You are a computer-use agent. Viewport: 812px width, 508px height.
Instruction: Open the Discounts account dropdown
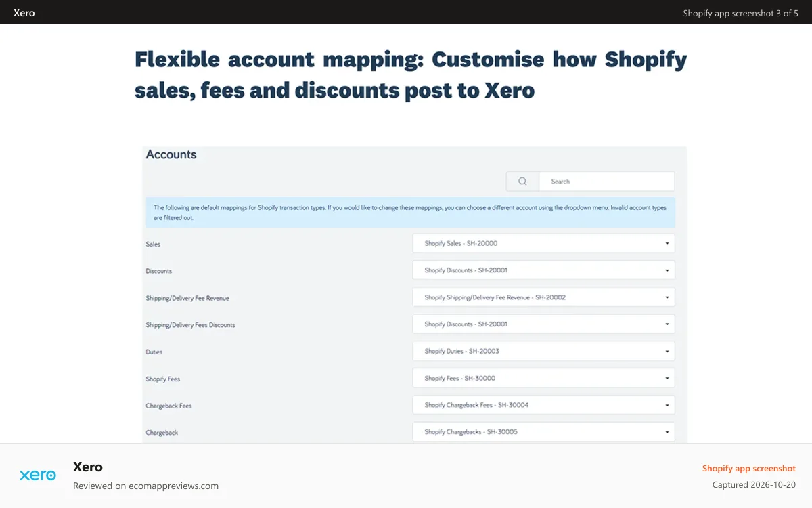click(543, 270)
